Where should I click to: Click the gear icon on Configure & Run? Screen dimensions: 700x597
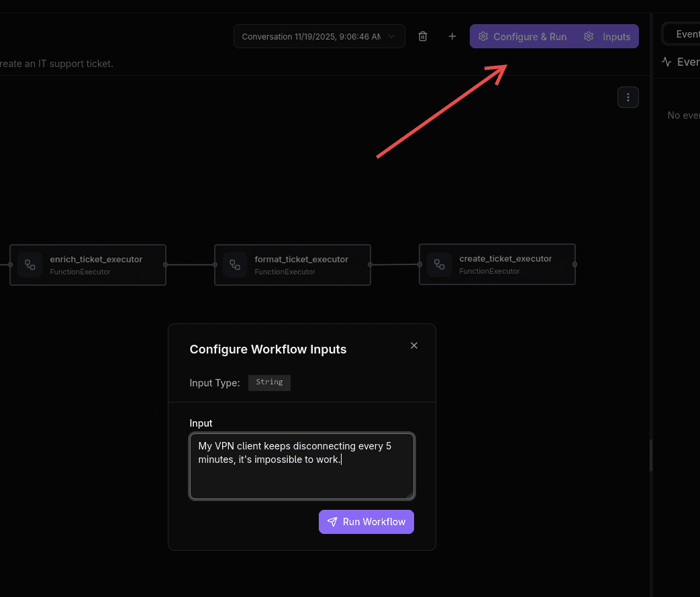click(x=483, y=36)
